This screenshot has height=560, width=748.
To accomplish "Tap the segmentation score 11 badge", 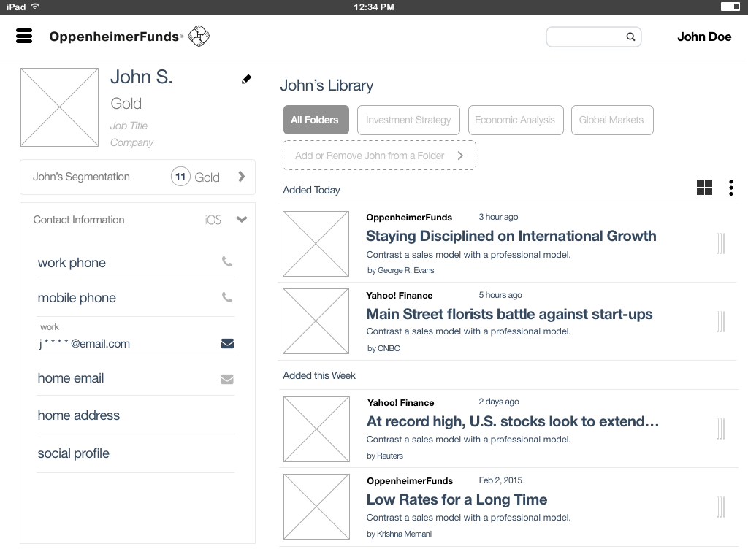I will (x=180, y=177).
